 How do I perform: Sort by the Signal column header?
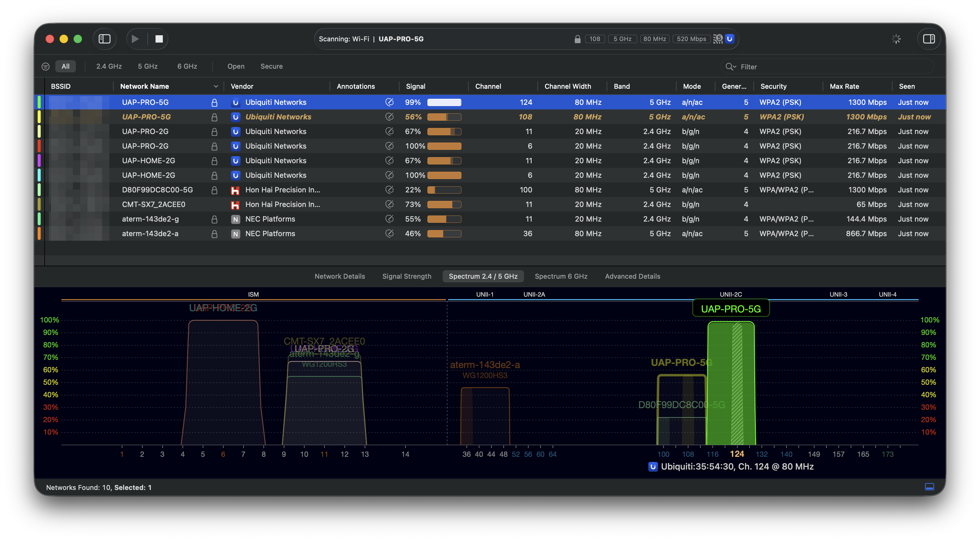pyautogui.click(x=416, y=86)
